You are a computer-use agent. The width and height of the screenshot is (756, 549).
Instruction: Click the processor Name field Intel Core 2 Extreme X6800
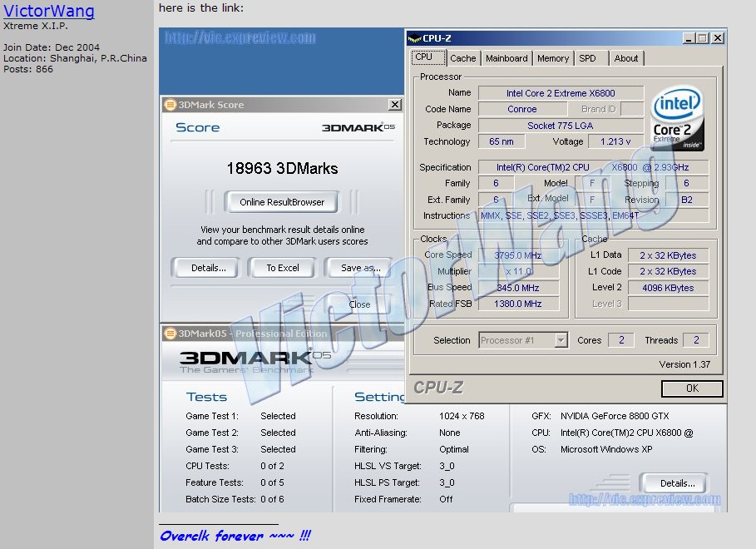click(x=561, y=93)
